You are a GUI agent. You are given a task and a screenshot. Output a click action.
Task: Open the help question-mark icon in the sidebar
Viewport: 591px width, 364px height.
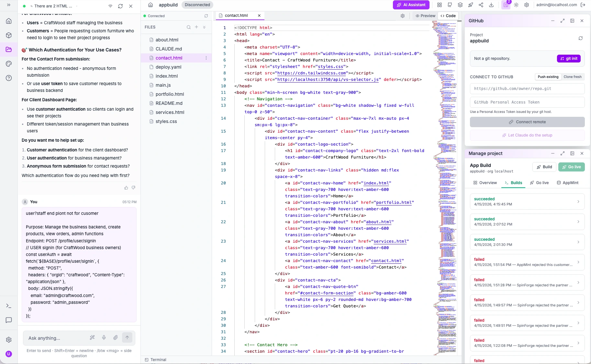[x=9, y=78]
